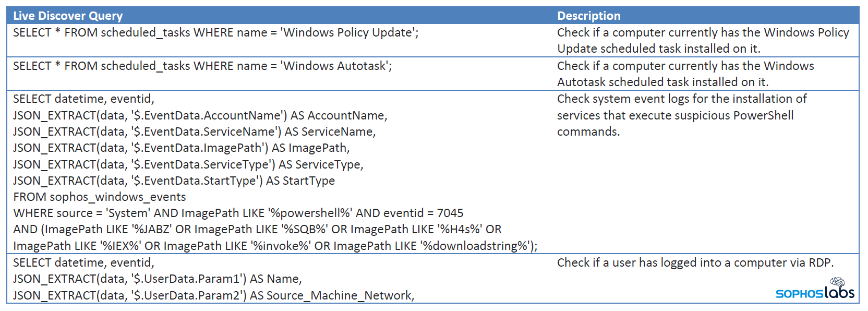
Task: Click the Description column header
Action: tap(589, 16)
